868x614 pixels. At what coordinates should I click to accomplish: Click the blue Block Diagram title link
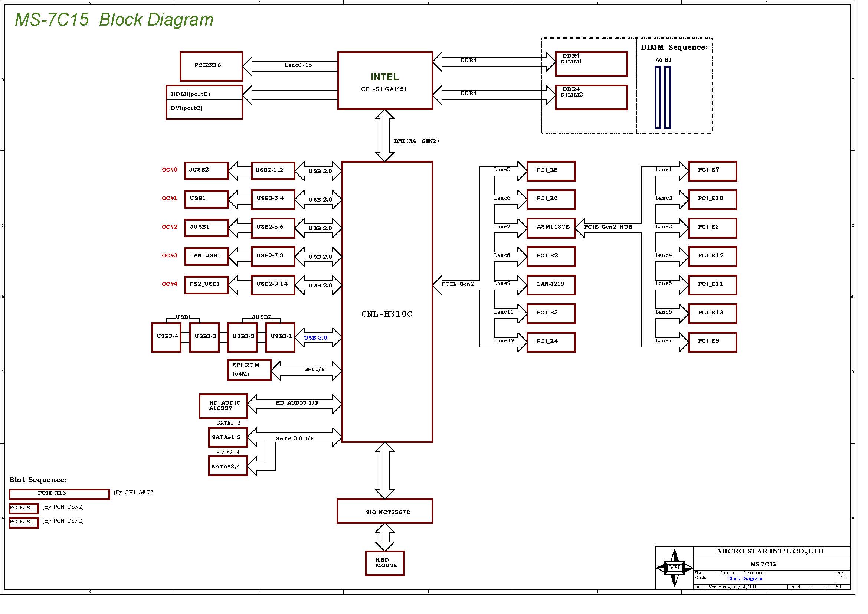[x=744, y=578]
